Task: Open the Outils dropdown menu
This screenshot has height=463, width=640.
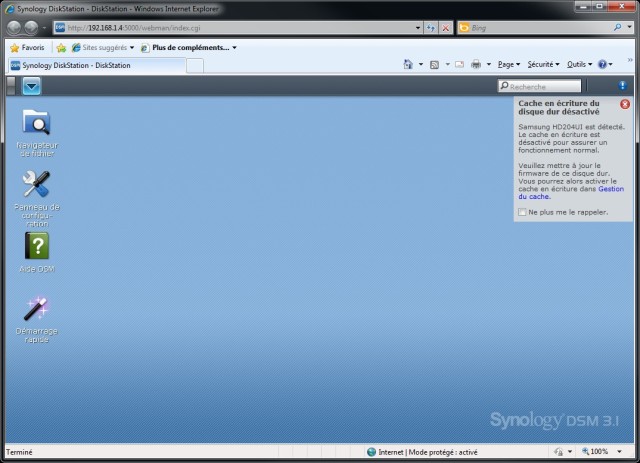Action: pos(578,65)
